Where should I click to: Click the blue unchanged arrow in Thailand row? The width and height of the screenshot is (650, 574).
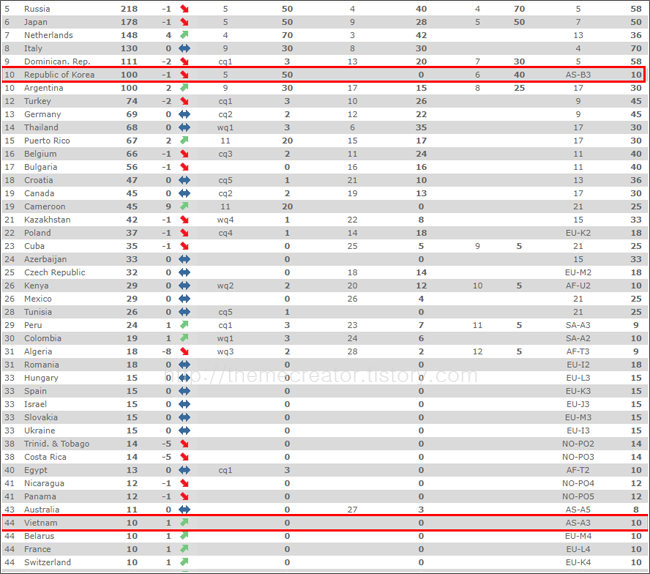(x=184, y=128)
